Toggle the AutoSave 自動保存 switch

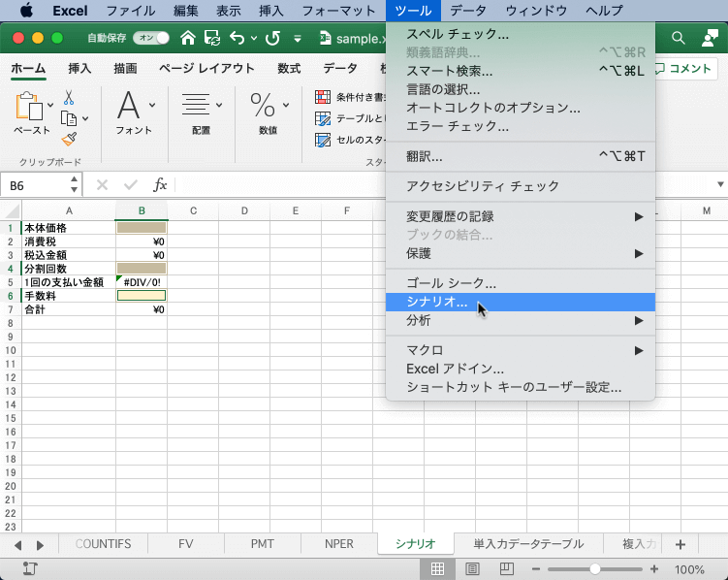(151, 38)
